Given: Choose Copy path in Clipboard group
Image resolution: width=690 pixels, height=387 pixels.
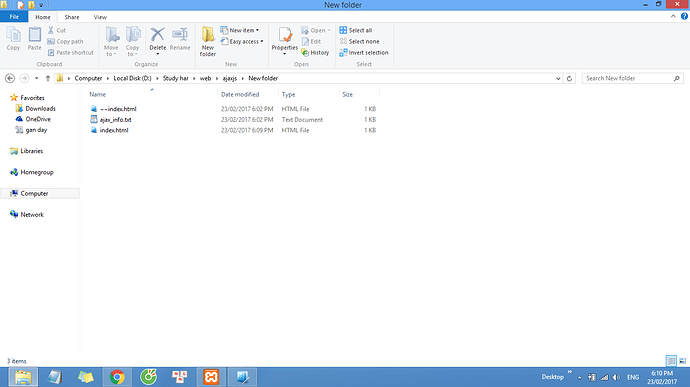Looking at the screenshot, I should pos(65,41).
